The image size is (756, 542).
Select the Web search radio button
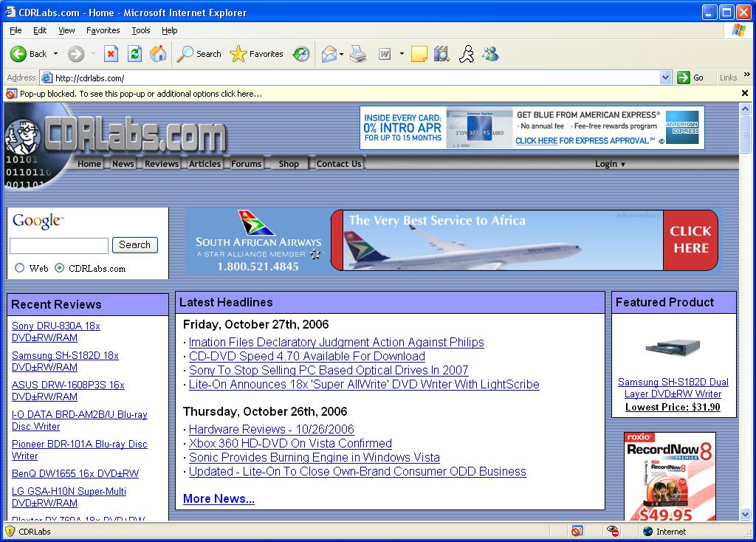pos(20,268)
